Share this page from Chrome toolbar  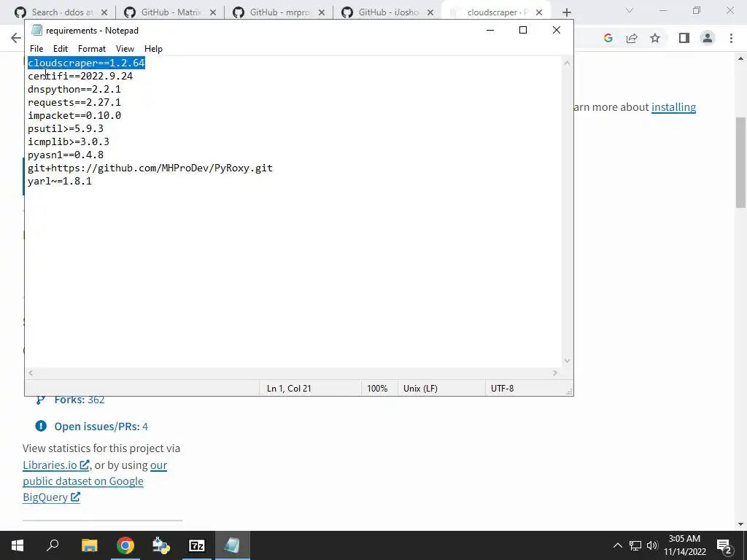coord(632,38)
